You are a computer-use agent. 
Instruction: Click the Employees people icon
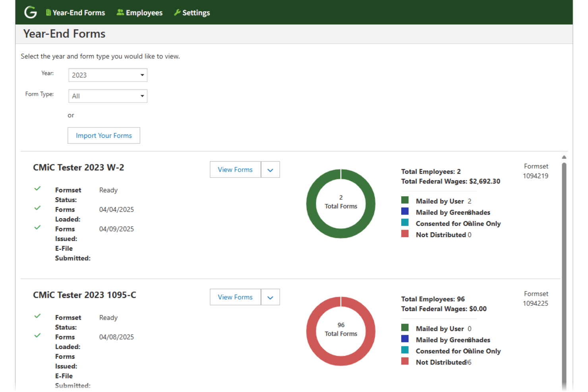tap(120, 12)
